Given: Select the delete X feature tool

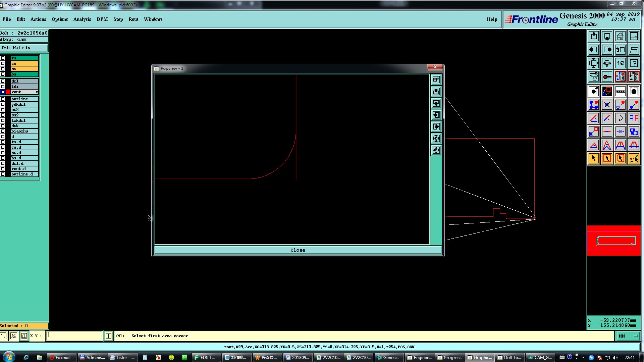Looking at the screenshot, I should 607,105.
